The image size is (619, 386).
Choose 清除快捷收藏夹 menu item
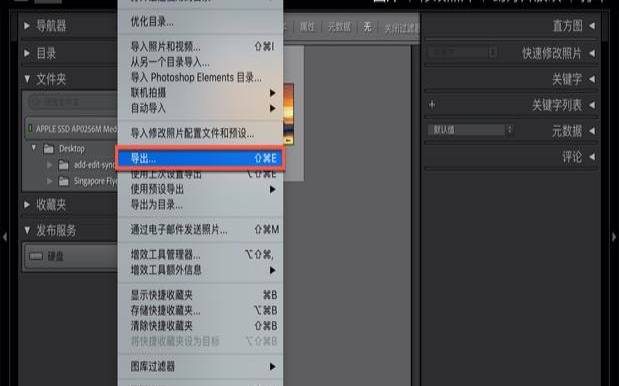[x=200, y=326]
